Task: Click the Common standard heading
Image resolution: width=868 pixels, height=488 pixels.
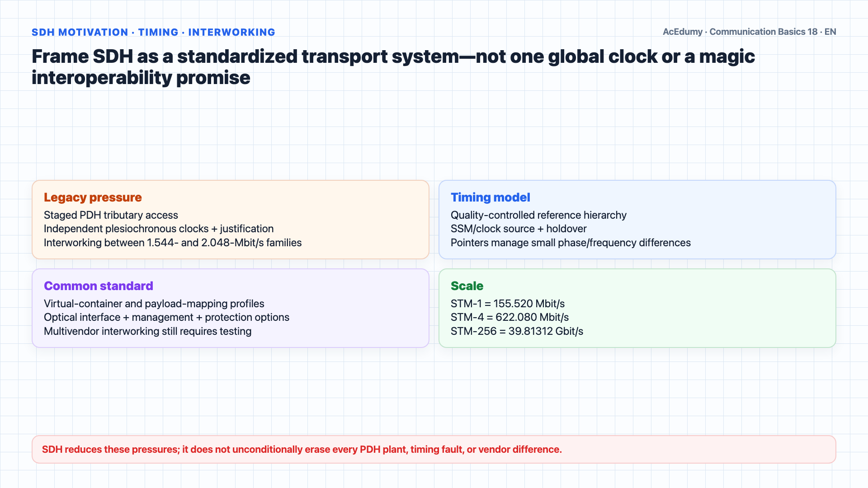Action: click(99, 286)
